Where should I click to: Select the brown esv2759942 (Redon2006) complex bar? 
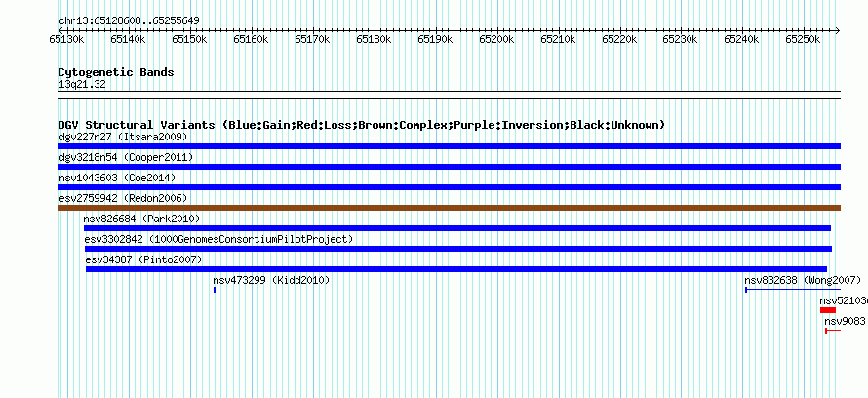click(449, 208)
